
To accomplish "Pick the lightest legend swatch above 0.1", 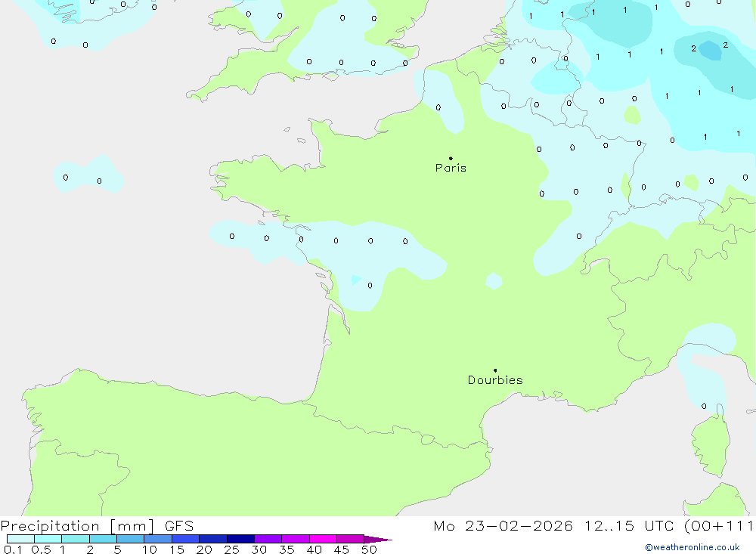I will tap(20, 539).
